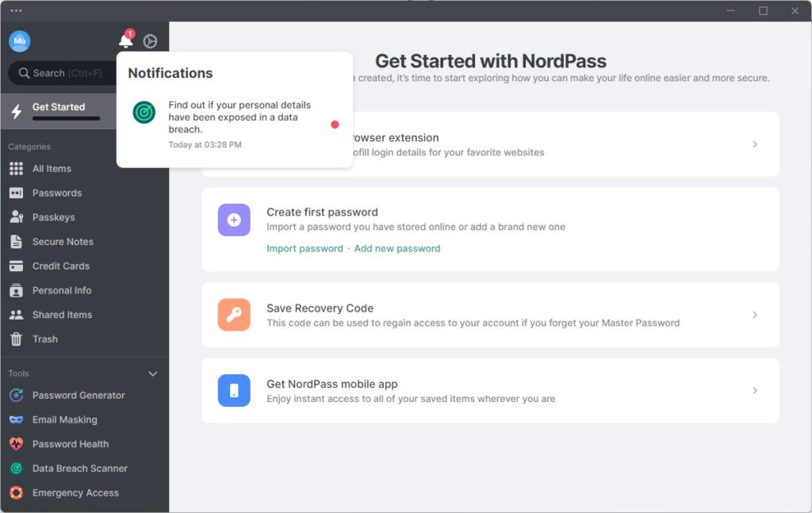Click the Personal Info icon
This screenshot has height=513, width=812.
click(16, 290)
